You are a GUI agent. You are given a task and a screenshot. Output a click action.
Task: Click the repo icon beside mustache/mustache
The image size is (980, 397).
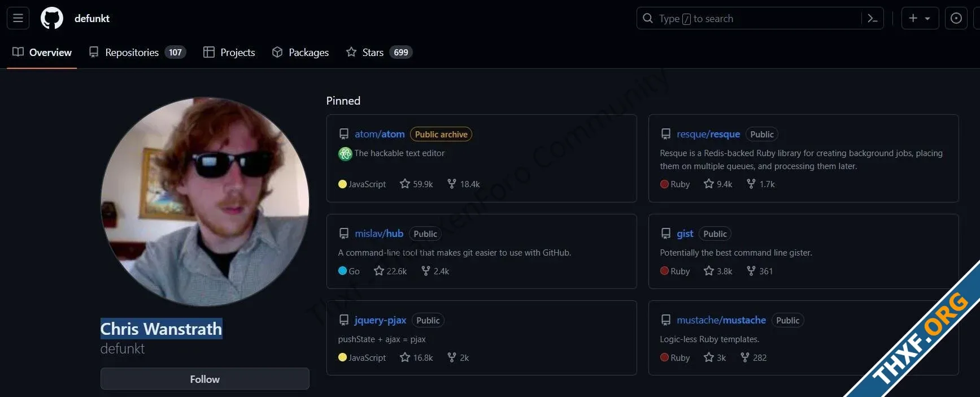666,320
